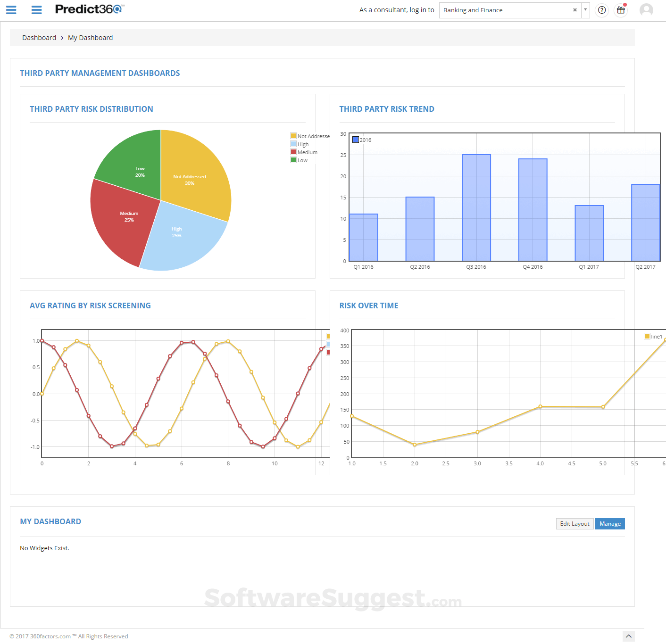
Task: Navigate to Dashboard breadcrumb link
Action: tap(39, 37)
